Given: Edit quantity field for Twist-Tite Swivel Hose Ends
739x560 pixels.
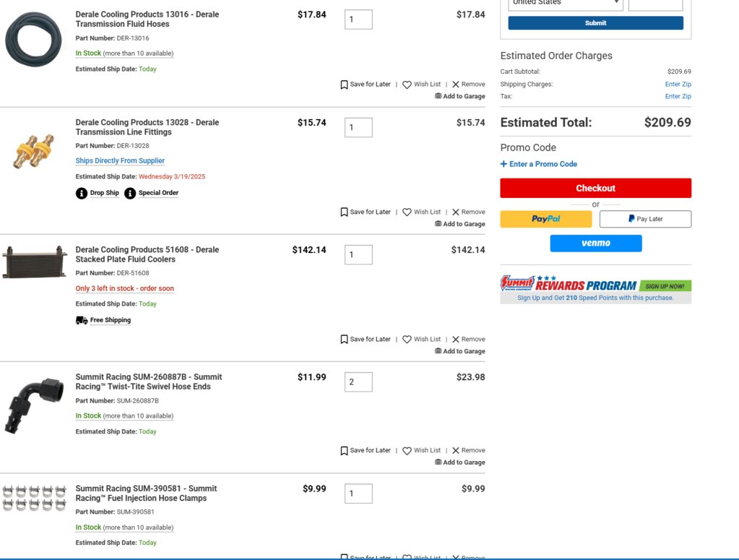Looking at the screenshot, I should (x=358, y=382).
